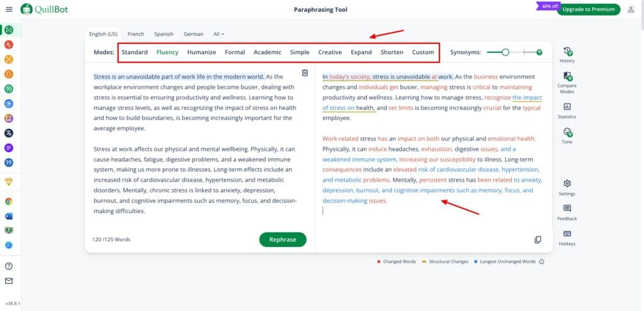Open the purple Summarizer sidebar icon
Image resolution: width=644 pixels, height=311 pixels.
(9, 148)
